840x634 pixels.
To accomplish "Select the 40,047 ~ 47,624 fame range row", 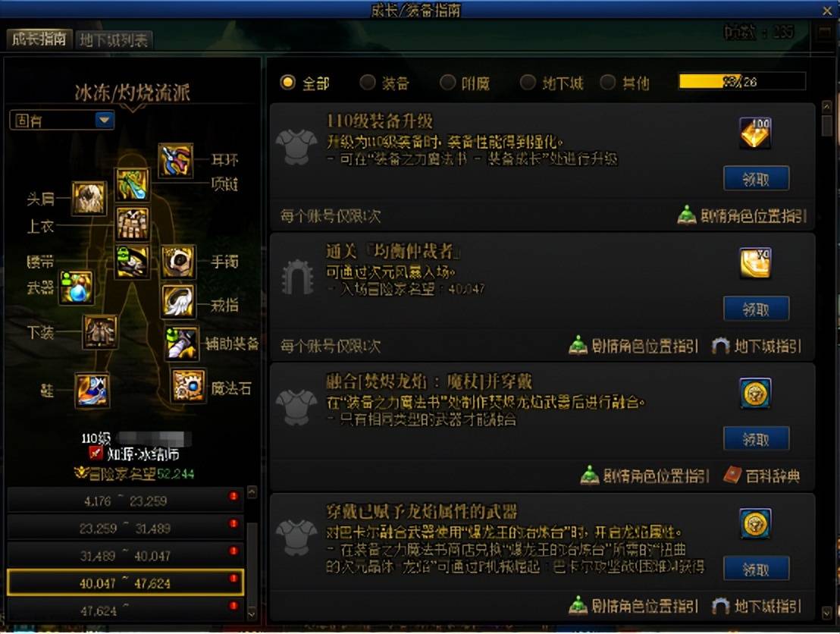I will (125, 582).
